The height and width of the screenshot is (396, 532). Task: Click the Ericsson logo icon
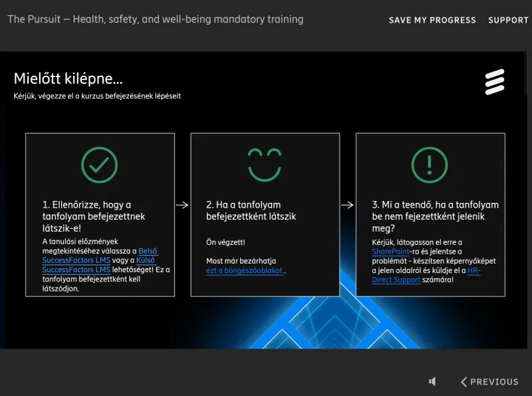494,82
